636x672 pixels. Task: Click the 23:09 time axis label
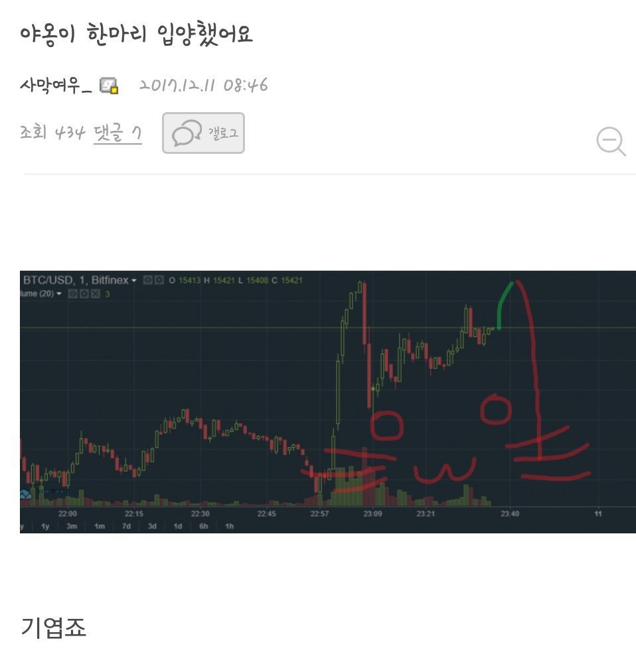coord(372,513)
